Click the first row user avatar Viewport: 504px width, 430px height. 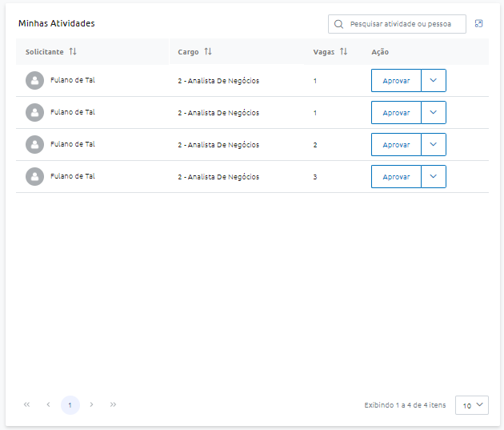34,81
